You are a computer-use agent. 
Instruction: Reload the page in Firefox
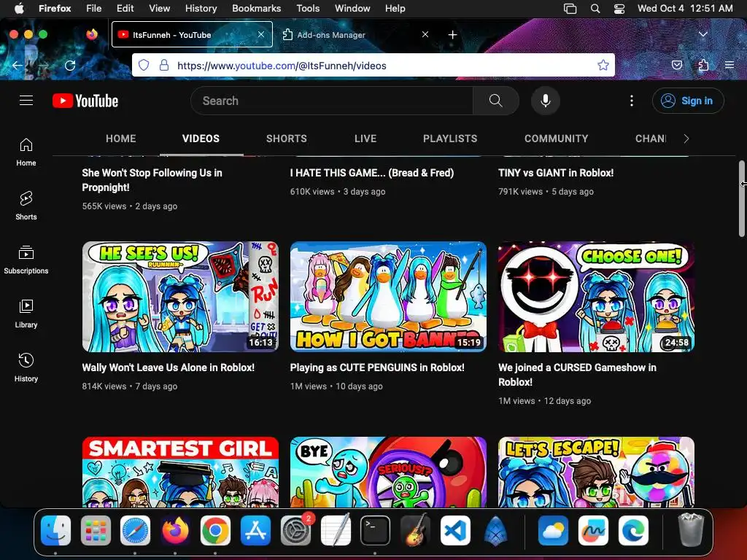[70, 65]
